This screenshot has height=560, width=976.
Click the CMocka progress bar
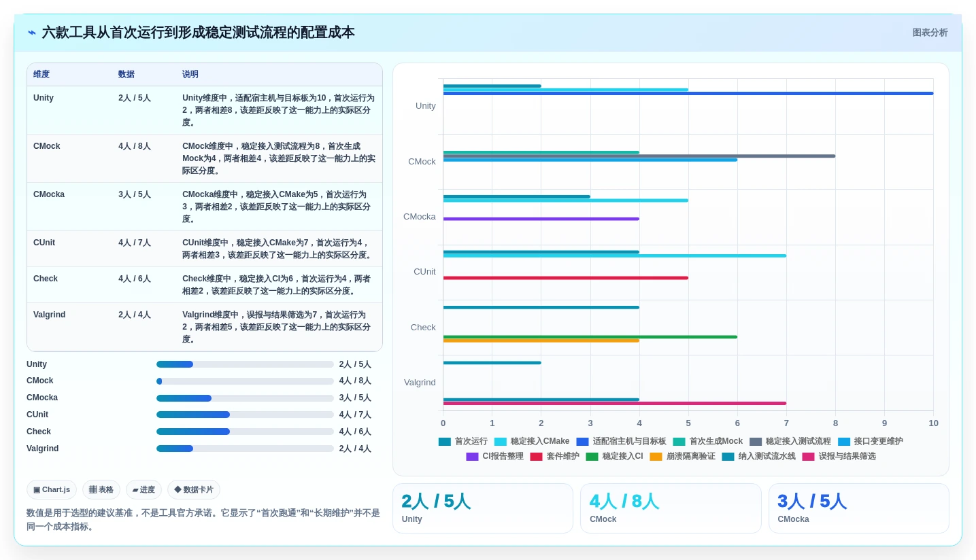(245, 398)
